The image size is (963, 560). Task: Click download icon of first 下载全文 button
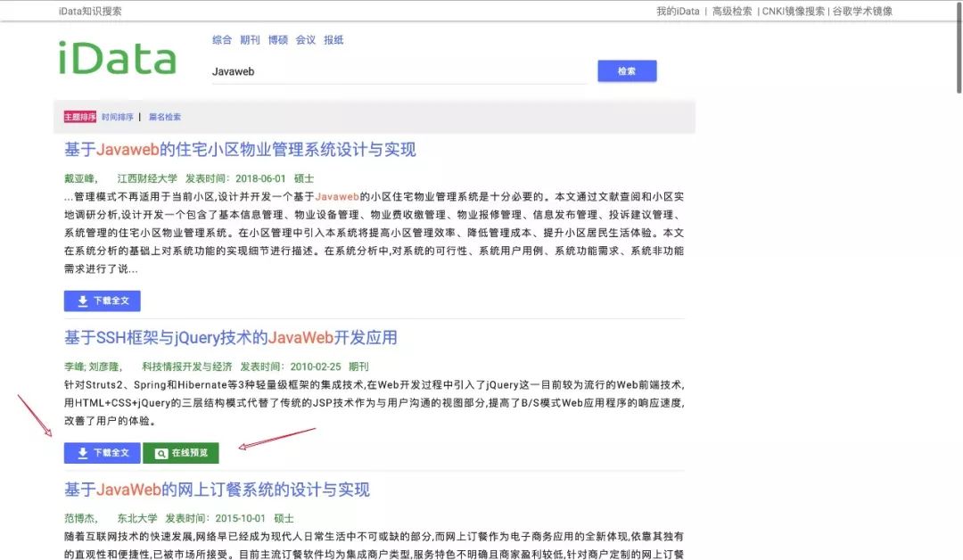point(83,301)
